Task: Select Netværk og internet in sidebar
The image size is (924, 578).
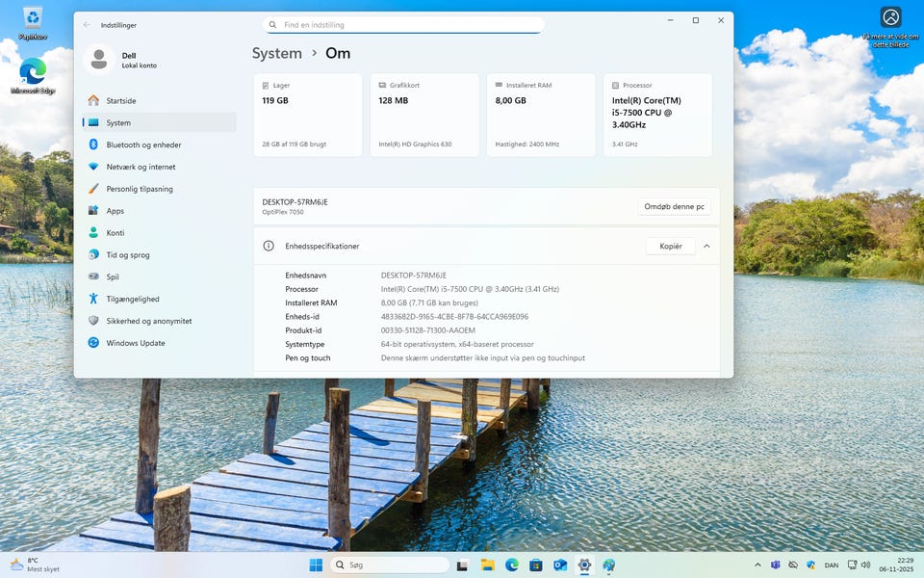Action: (x=141, y=167)
